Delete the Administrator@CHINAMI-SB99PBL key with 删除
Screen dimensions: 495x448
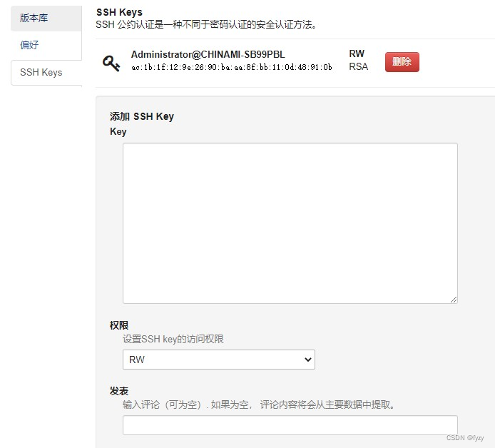[x=402, y=62]
